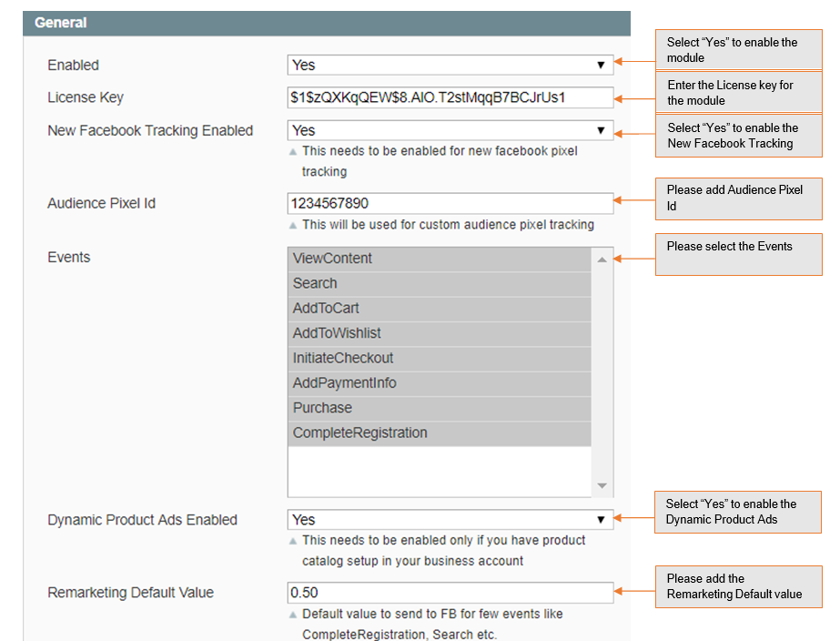Open the Enabled dropdown
The width and height of the screenshot is (840, 641).
[x=450, y=66]
